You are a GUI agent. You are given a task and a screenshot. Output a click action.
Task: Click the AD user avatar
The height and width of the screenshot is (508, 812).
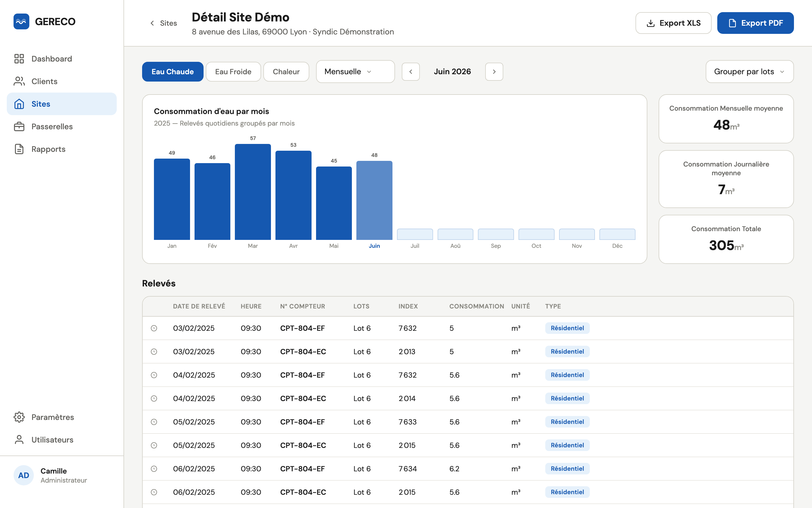click(23, 475)
